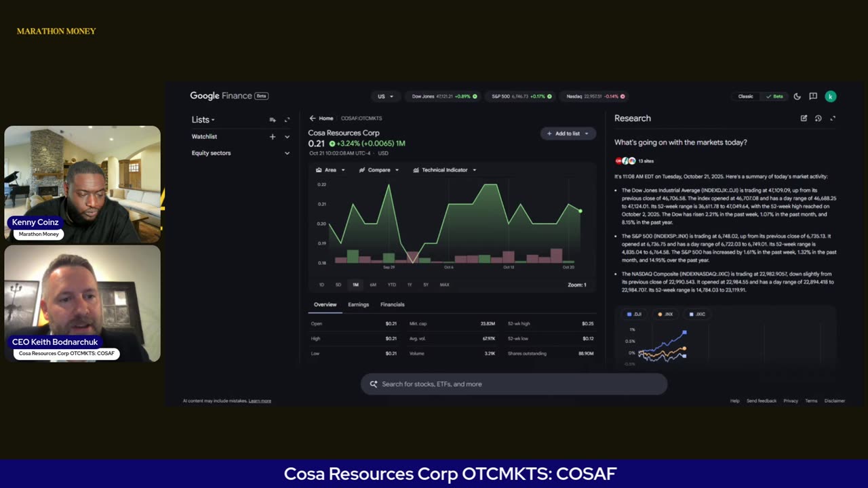The width and height of the screenshot is (868, 488).
Task: Select the 5Y chart range
Action: [x=426, y=285]
